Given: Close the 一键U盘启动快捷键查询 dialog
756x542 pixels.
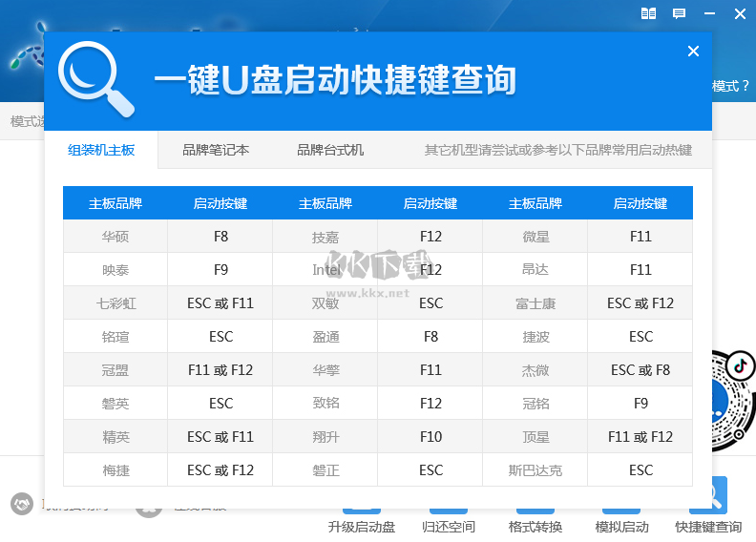Looking at the screenshot, I should click(x=694, y=52).
